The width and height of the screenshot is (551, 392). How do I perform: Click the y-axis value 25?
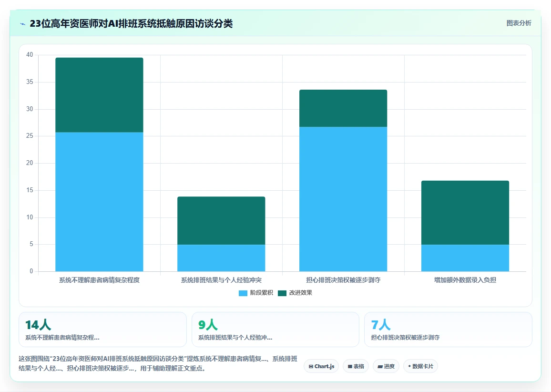coord(30,136)
